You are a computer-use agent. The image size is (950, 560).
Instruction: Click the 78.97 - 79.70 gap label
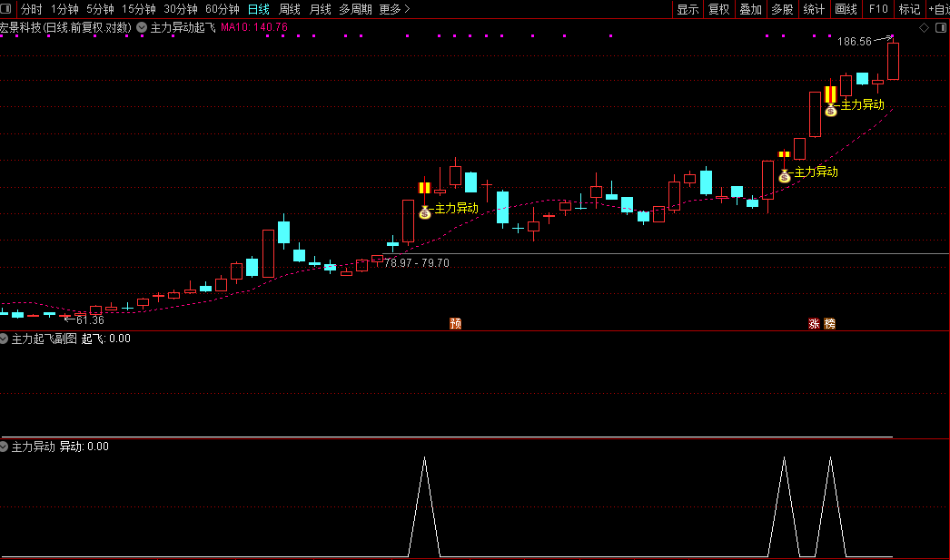pyautogui.click(x=417, y=262)
